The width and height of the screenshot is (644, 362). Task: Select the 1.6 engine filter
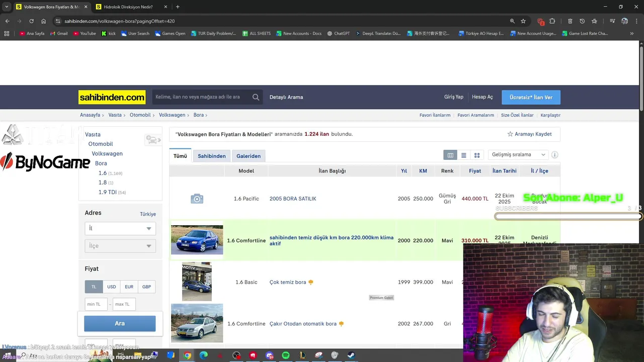(103, 173)
